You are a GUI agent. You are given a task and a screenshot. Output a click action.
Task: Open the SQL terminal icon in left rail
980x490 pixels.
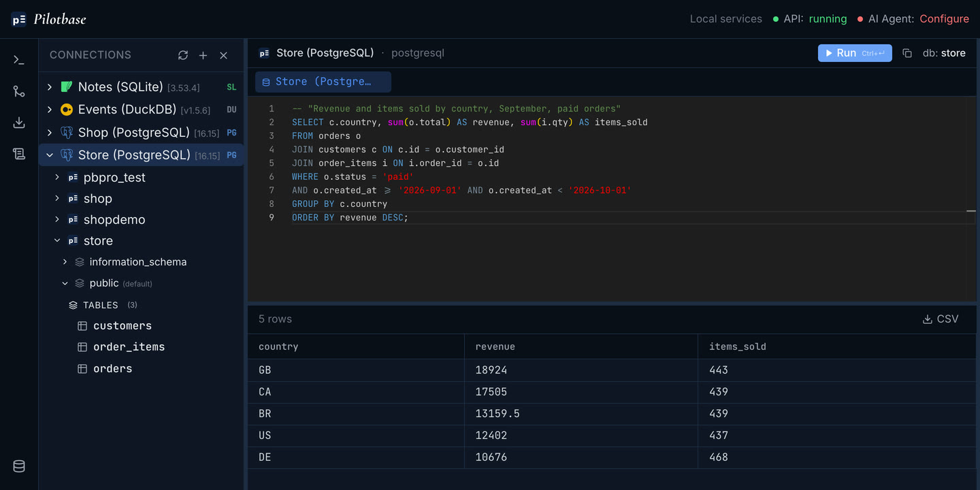tap(19, 60)
